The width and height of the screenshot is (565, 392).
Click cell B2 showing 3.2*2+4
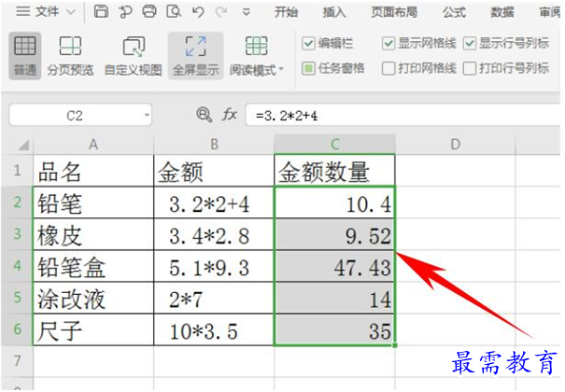click(214, 203)
